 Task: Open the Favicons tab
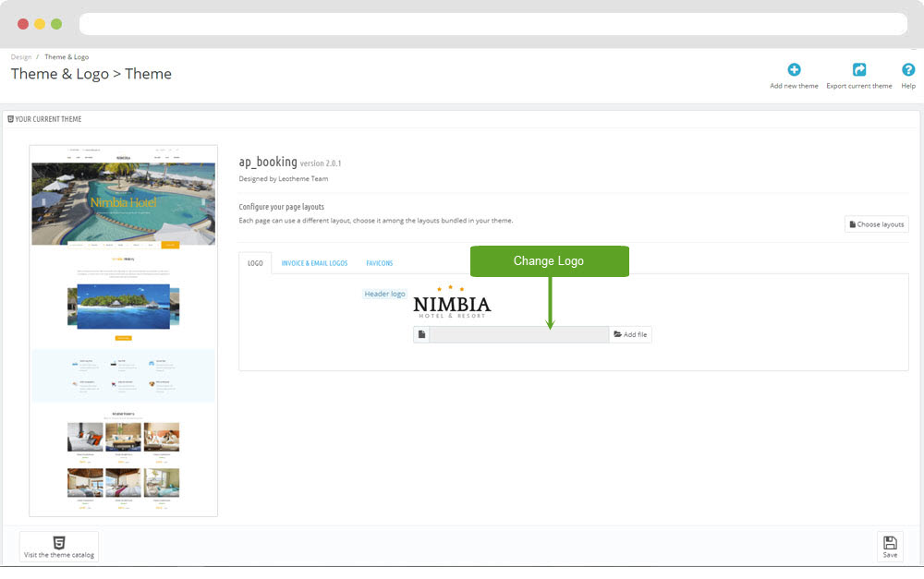(380, 263)
